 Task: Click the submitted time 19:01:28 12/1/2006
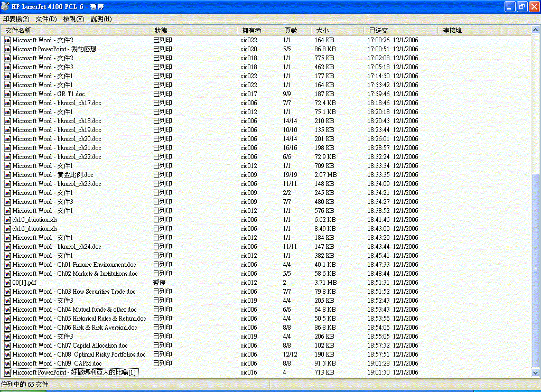click(x=393, y=363)
